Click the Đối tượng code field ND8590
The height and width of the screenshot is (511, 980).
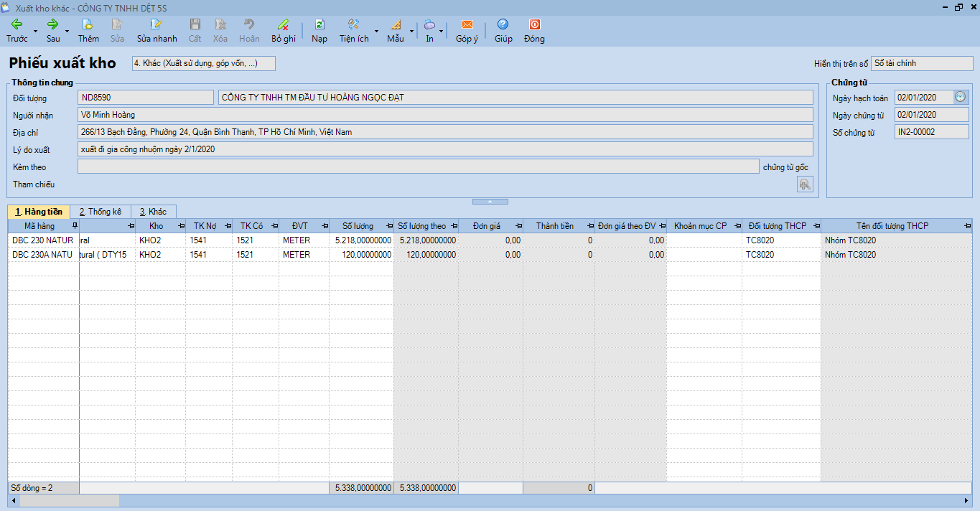click(x=146, y=98)
